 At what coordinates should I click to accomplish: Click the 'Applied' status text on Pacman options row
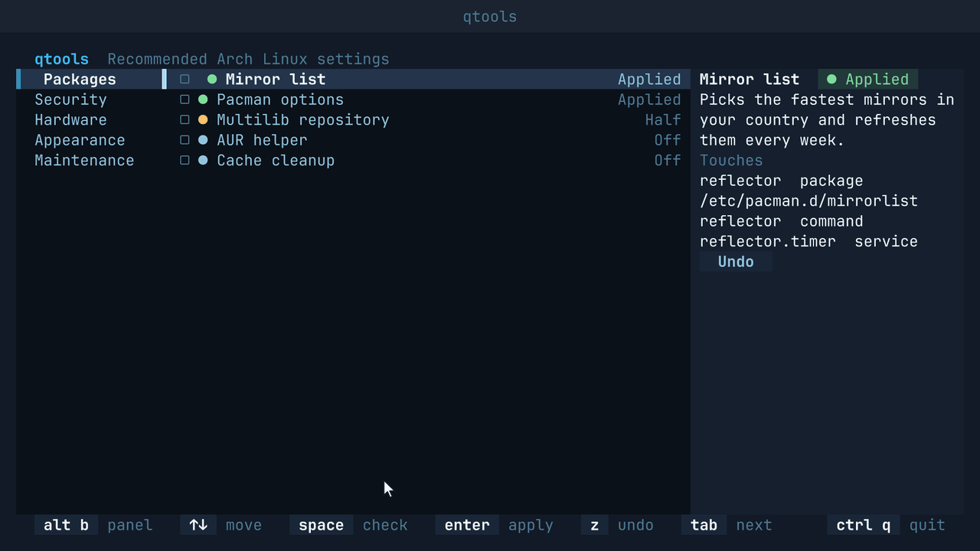coord(649,99)
